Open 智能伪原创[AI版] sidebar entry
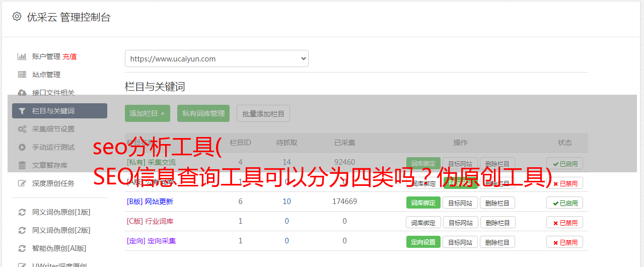This screenshot has height=267, width=644. (59, 248)
